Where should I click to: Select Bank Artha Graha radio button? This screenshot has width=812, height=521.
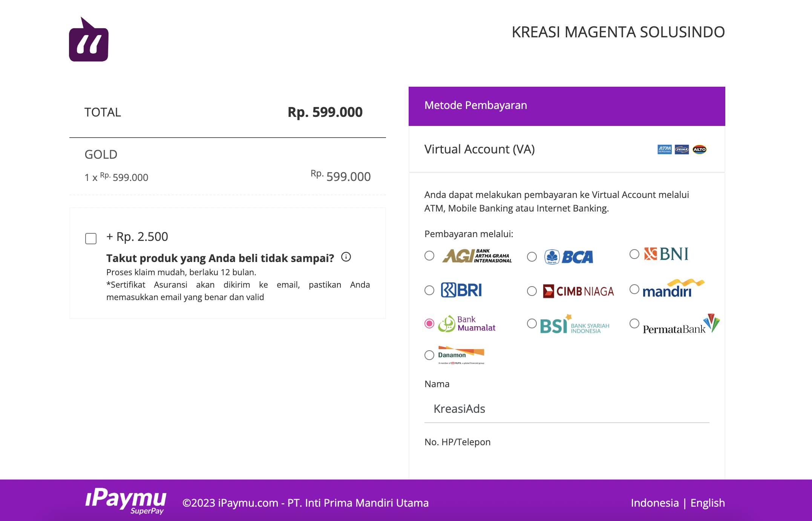point(429,256)
